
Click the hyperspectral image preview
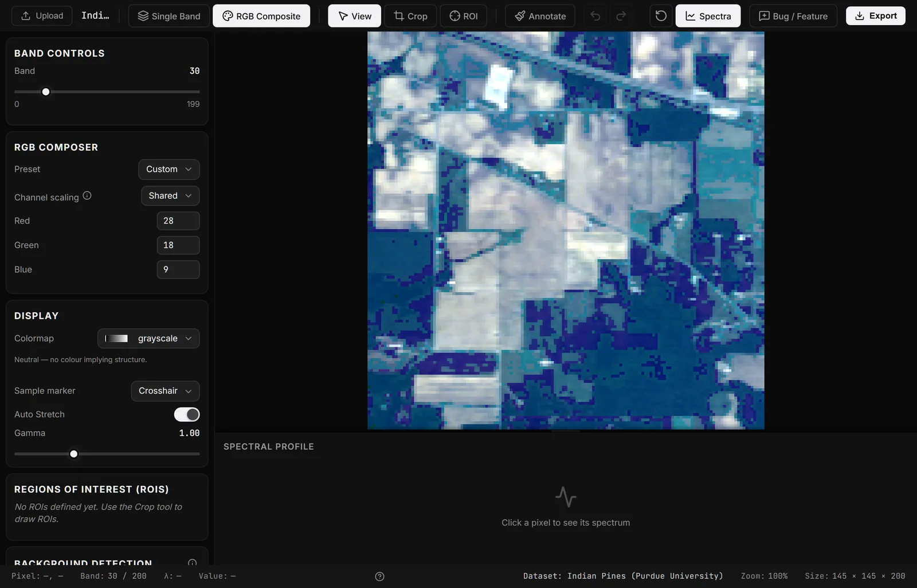[566, 230]
